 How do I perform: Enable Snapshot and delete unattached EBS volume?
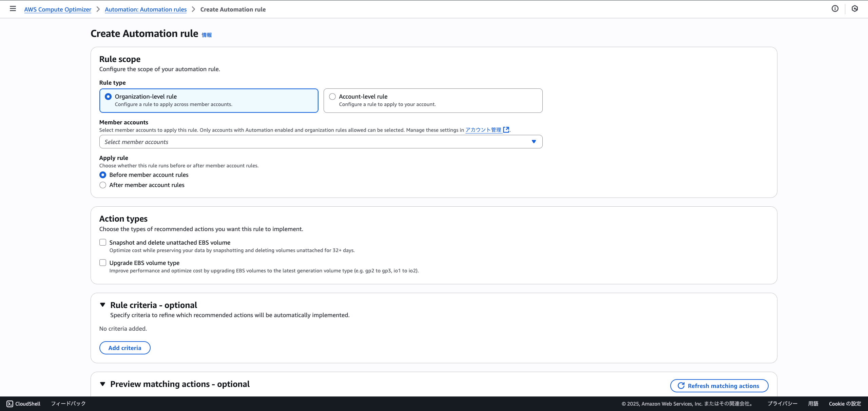(103, 242)
